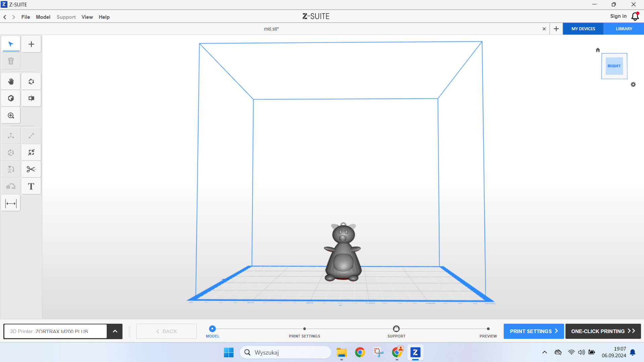Switch to MY DEVICES tab
This screenshot has width=644, height=362.
583,29
